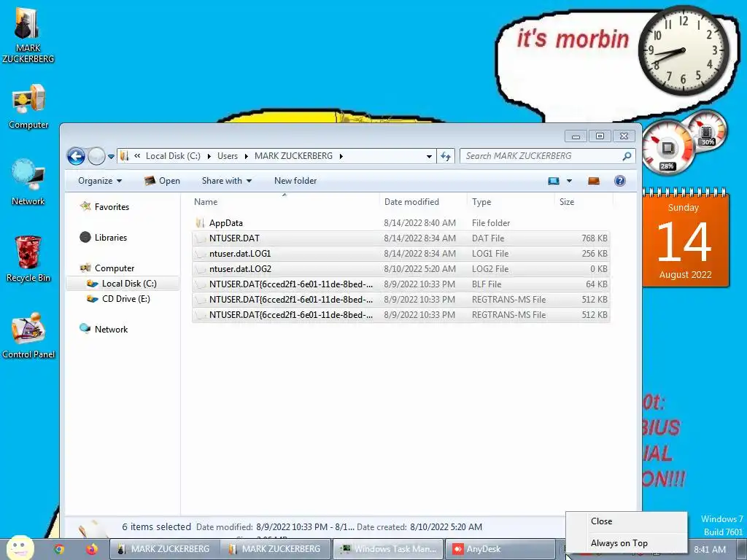Expand arrow after Users breadcrumb
Viewport: 747px width, 560px height.
pos(247,156)
